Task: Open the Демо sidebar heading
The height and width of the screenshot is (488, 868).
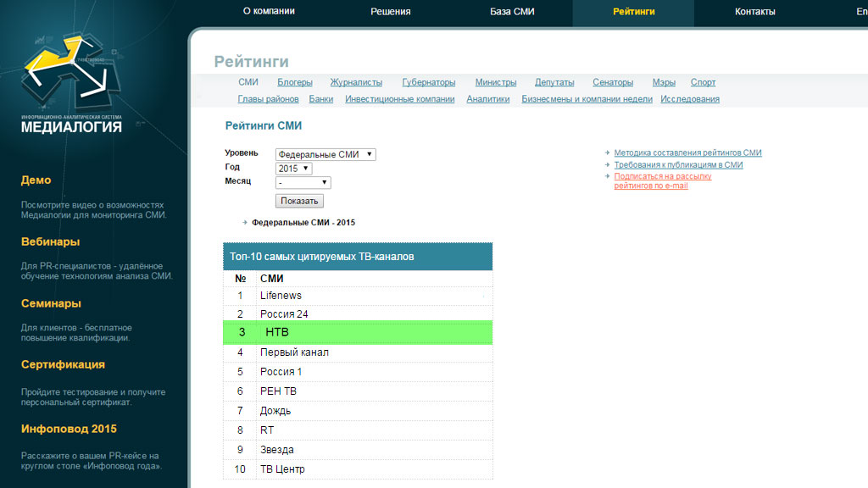Action: click(x=36, y=180)
